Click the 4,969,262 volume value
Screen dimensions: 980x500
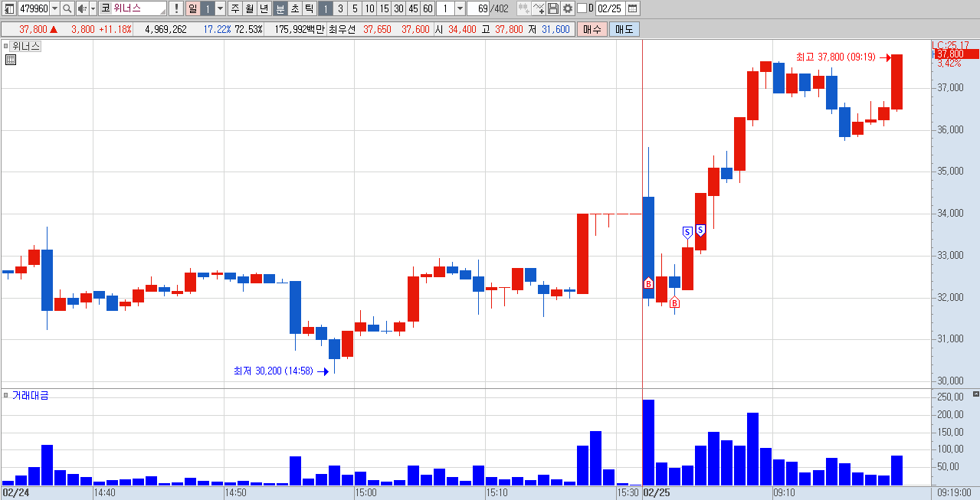(x=166, y=29)
